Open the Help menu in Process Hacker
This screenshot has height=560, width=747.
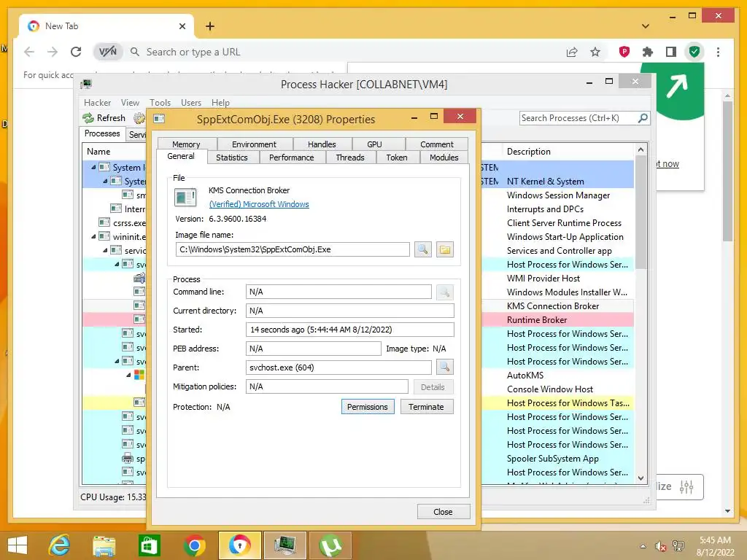220,103
